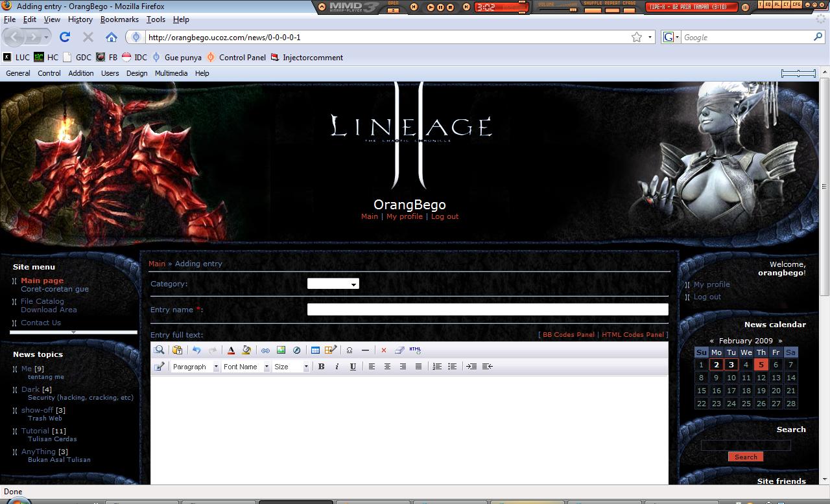
Task: Open the font Size dropdown
Action: tap(291, 367)
